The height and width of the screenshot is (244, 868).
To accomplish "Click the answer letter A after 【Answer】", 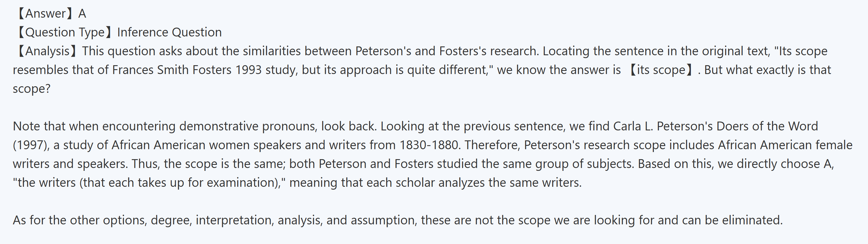I will (x=82, y=13).
